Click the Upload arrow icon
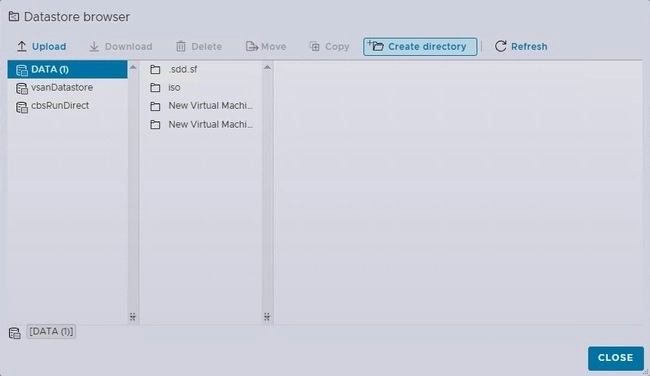The image size is (650, 376). tap(22, 46)
